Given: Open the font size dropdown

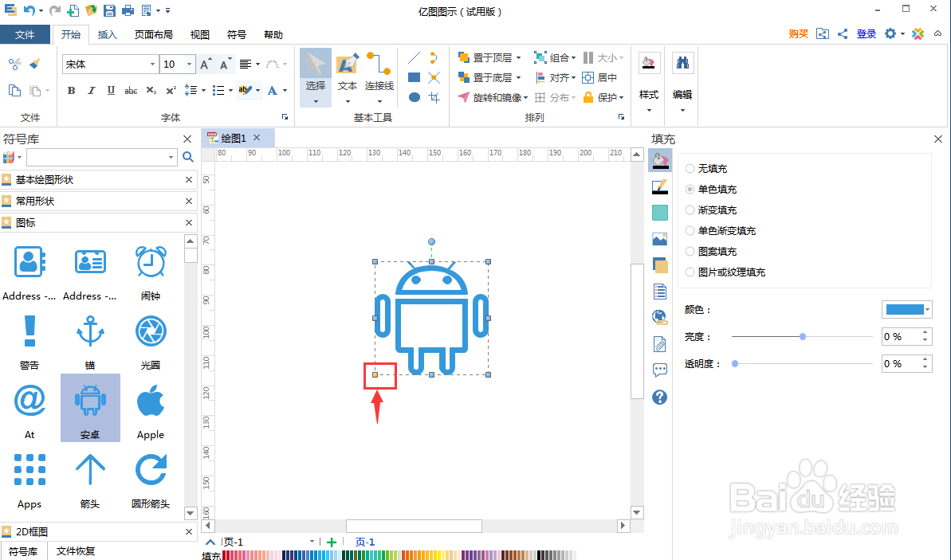Looking at the screenshot, I should pos(189,65).
